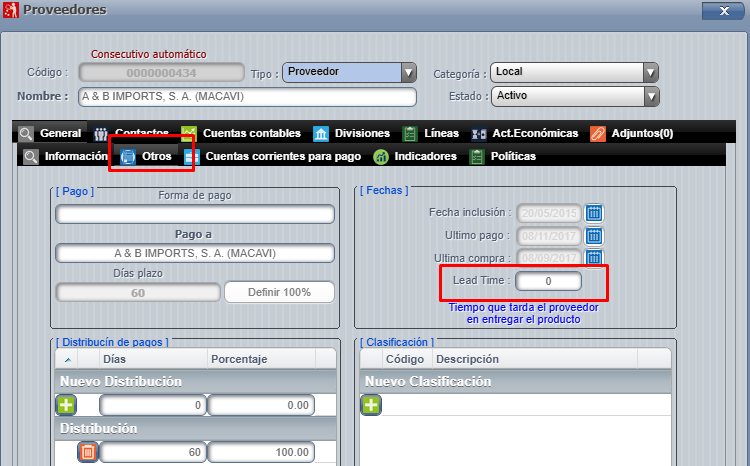
Task: Click the Consecutivo automático label
Action: pos(149,54)
